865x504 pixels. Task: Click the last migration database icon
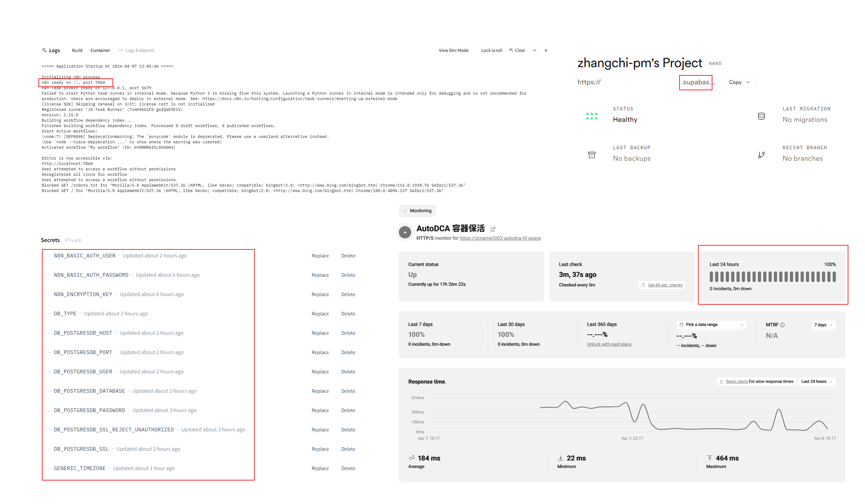[761, 116]
